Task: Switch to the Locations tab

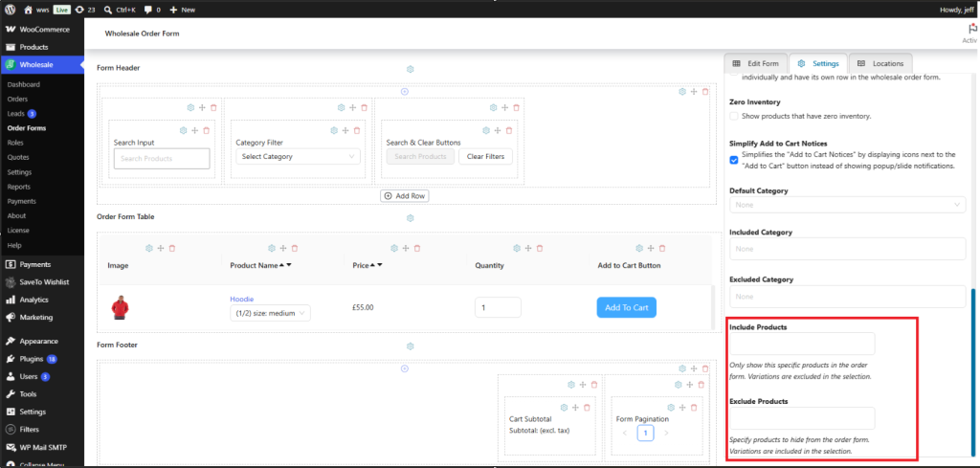Action: pyautogui.click(x=880, y=64)
